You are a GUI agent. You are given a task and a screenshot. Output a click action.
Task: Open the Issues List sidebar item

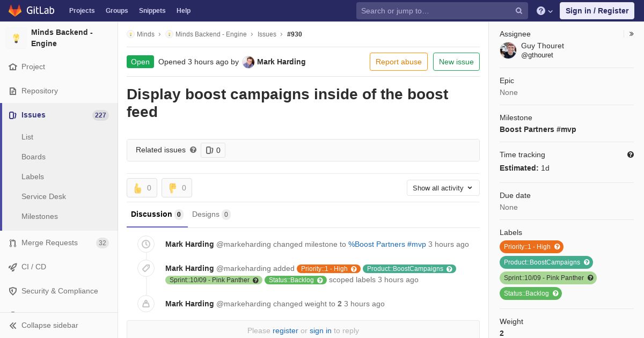point(27,137)
